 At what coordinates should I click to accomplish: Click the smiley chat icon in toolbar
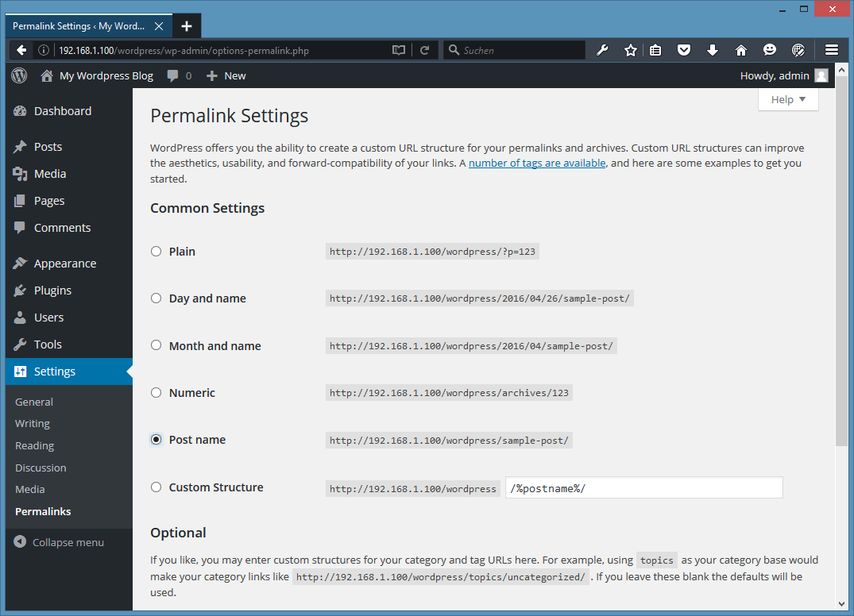click(770, 51)
